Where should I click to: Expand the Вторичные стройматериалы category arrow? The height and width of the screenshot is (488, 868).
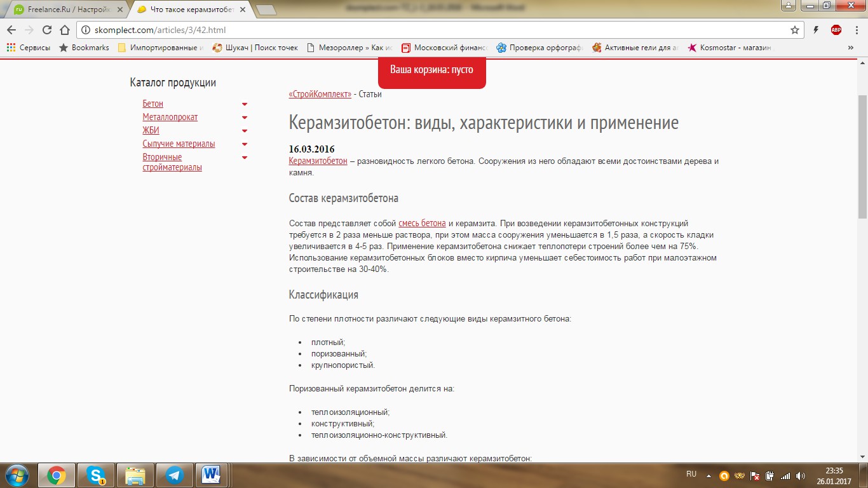(x=245, y=158)
